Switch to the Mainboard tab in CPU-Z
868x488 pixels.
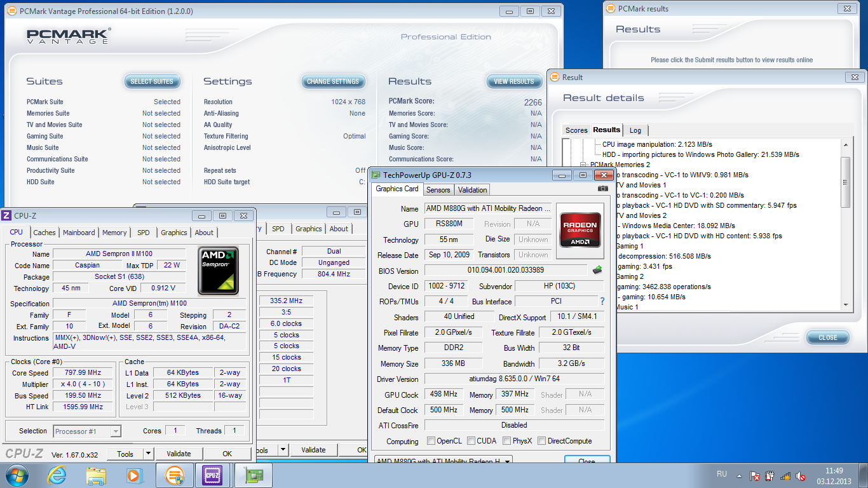coord(79,233)
